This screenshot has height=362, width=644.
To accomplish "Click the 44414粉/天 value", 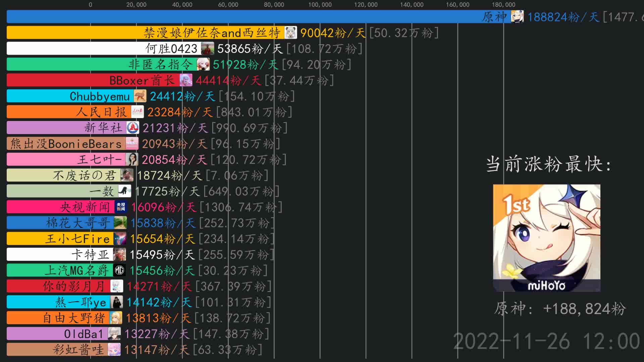I will coord(228,80).
